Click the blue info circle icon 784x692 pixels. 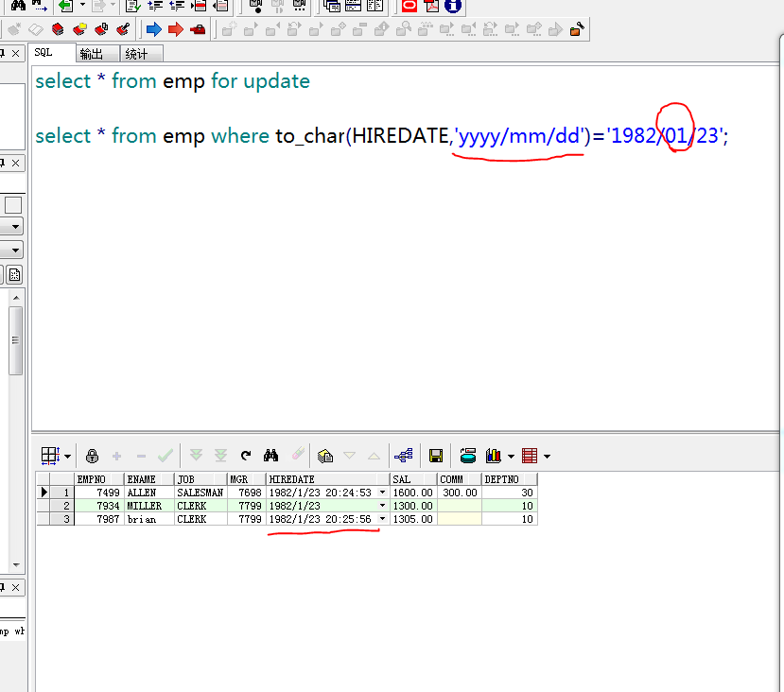[453, 6]
